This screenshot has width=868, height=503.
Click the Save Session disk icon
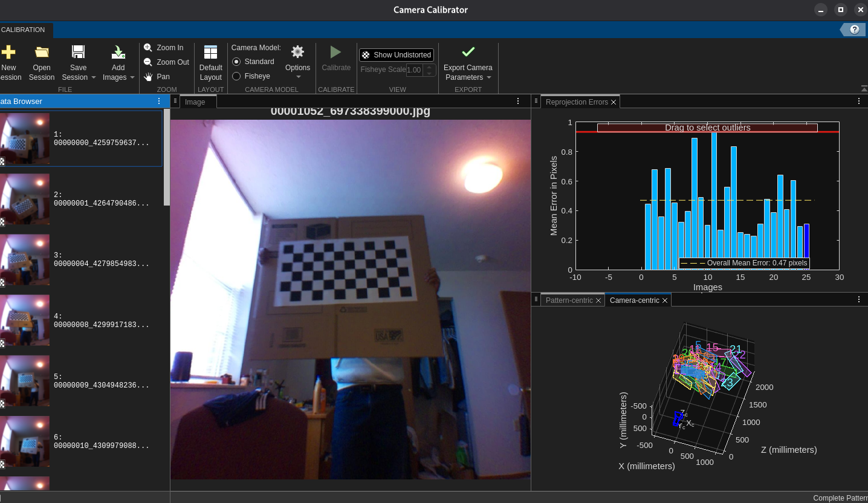pyautogui.click(x=78, y=52)
